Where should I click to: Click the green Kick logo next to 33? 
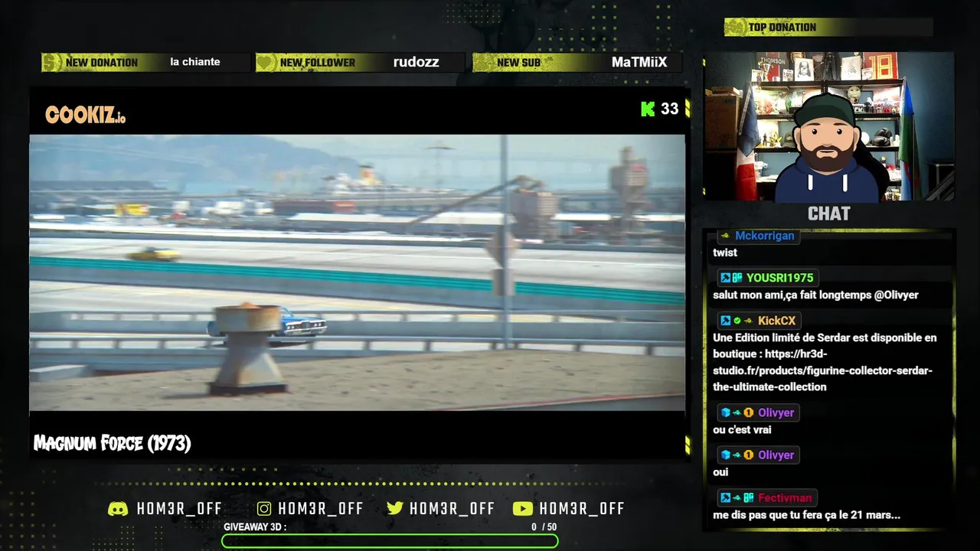[x=648, y=109]
